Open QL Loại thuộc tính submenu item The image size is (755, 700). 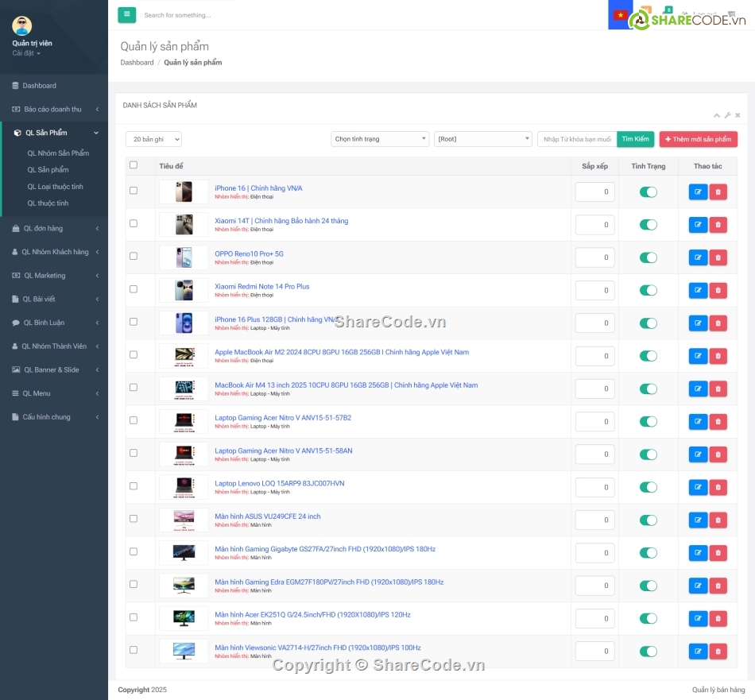click(55, 186)
